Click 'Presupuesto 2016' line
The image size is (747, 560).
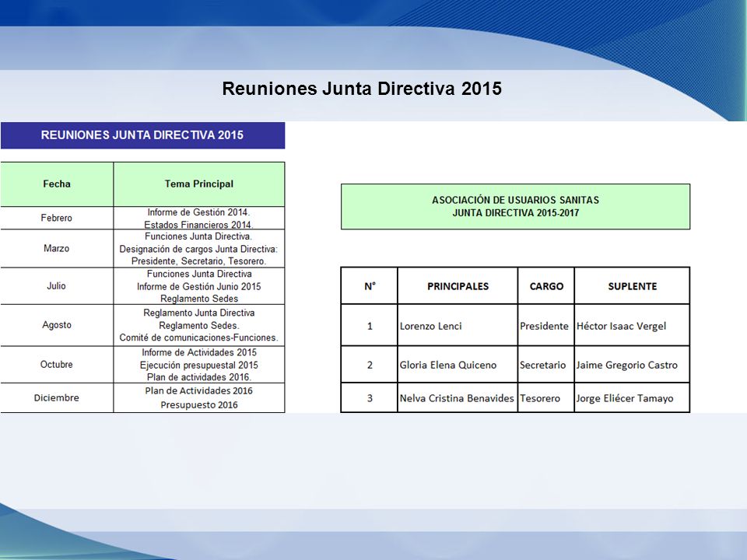coord(199,405)
